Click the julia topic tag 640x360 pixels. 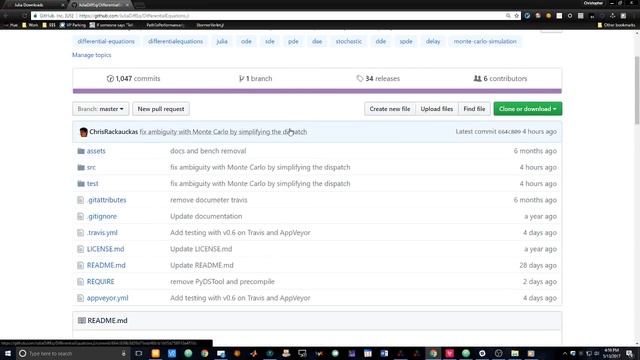point(222,41)
